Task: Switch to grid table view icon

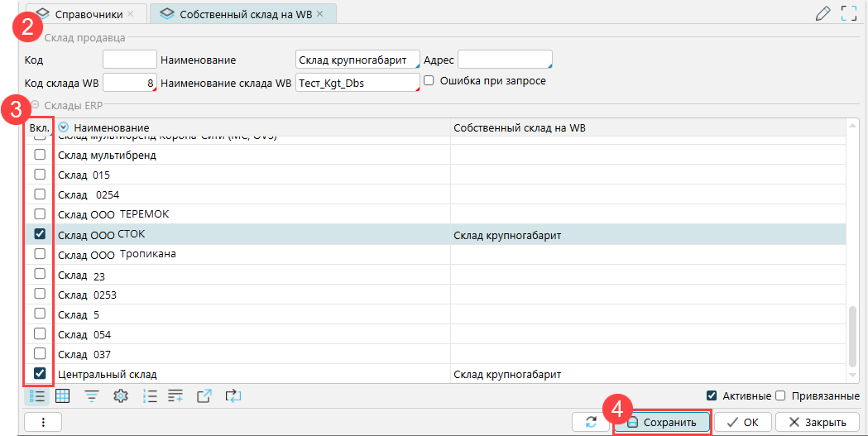Action: click(63, 396)
